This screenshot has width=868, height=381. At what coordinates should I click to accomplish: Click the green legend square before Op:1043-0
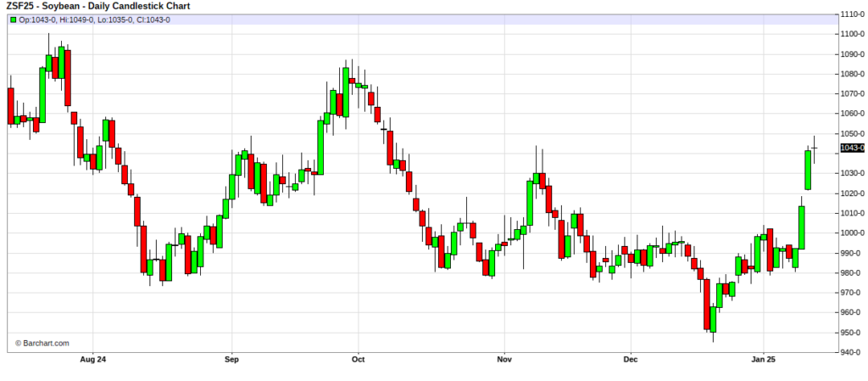(14, 20)
